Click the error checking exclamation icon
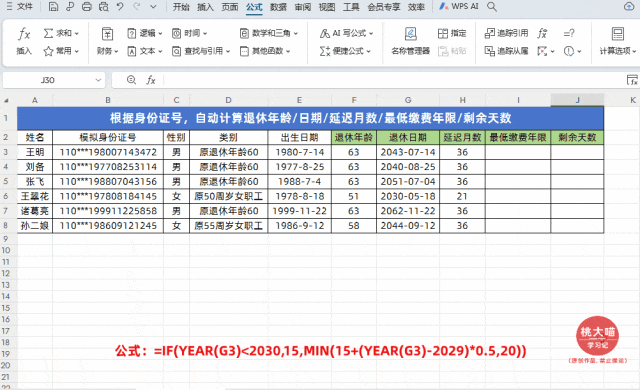640x390 pixels. [569, 51]
